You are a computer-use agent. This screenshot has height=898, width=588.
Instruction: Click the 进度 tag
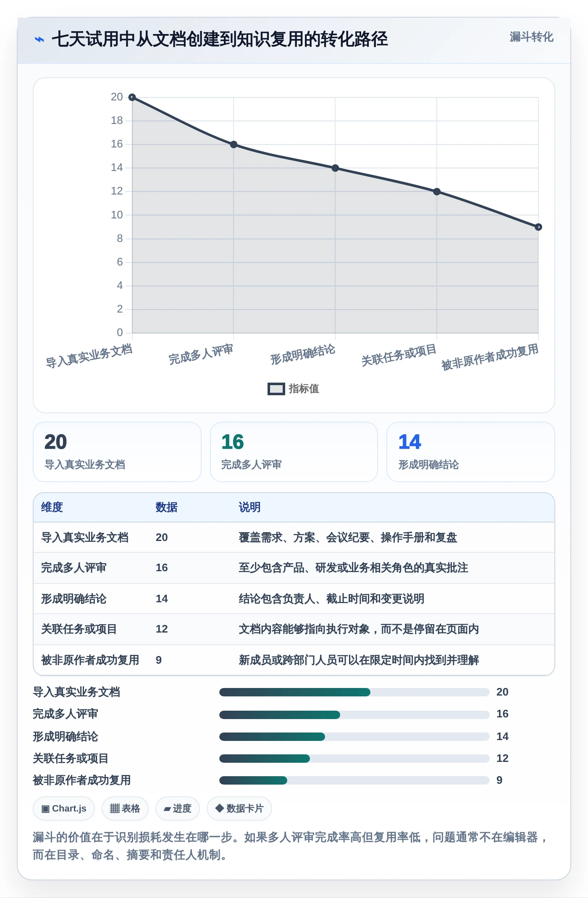(177, 809)
